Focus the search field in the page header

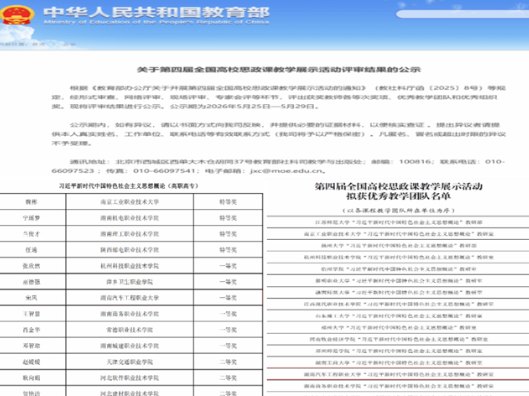pyautogui.click(x=462, y=14)
